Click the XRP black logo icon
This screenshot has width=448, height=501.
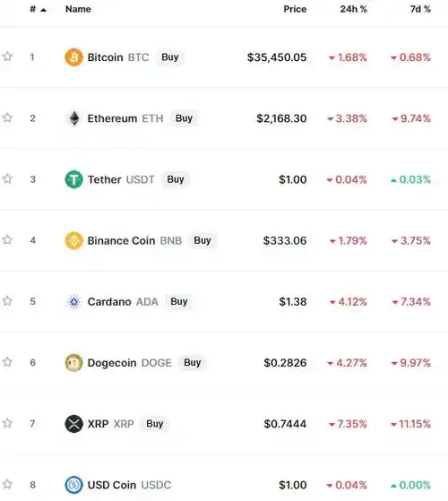(x=73, y=424)
